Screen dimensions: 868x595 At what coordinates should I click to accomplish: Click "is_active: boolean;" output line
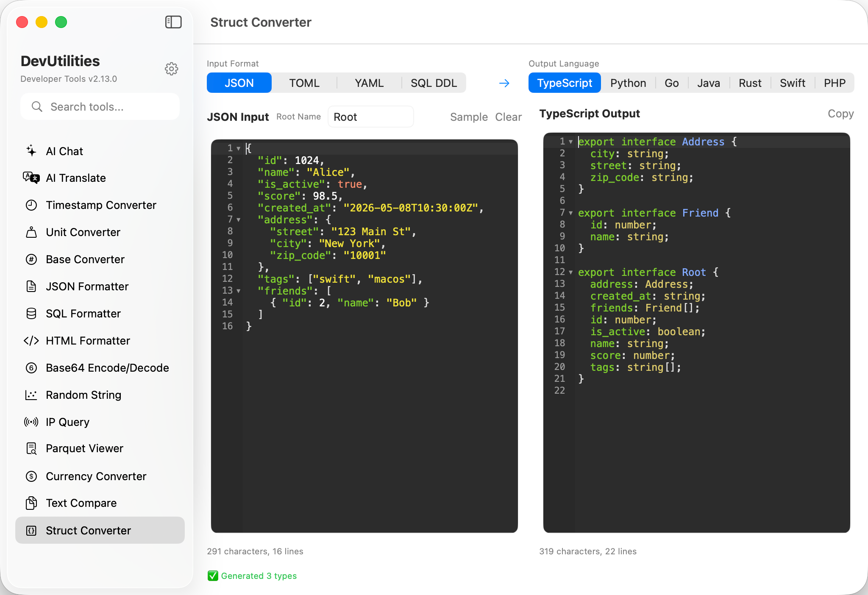click(648, 331)
